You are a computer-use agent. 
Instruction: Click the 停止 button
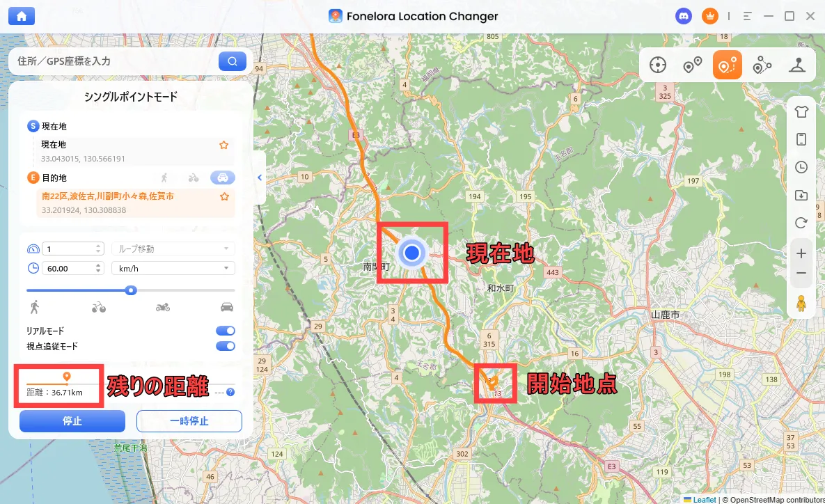point(72,421)
